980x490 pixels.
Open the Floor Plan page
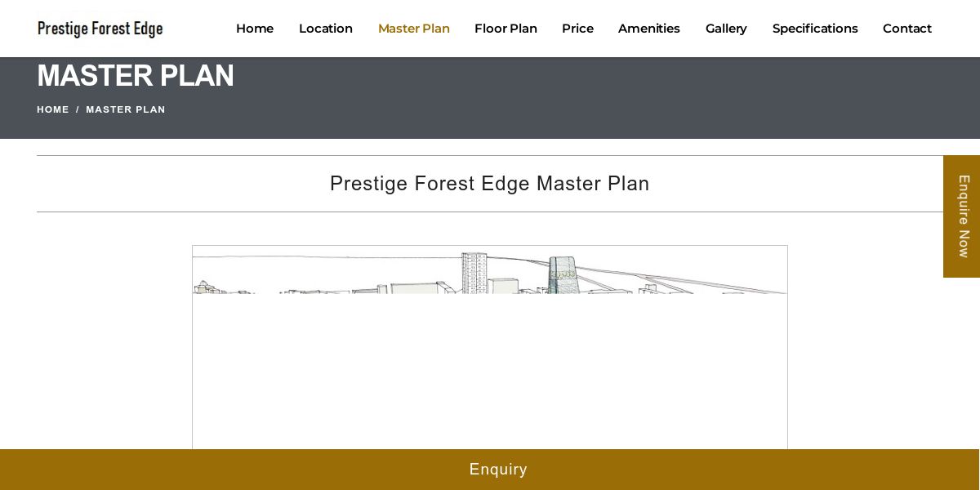506,29
